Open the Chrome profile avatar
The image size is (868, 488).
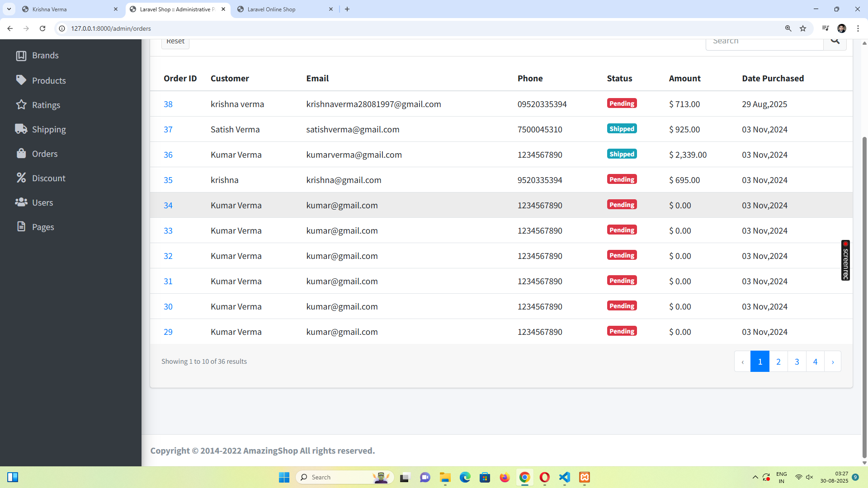[842, 28]
